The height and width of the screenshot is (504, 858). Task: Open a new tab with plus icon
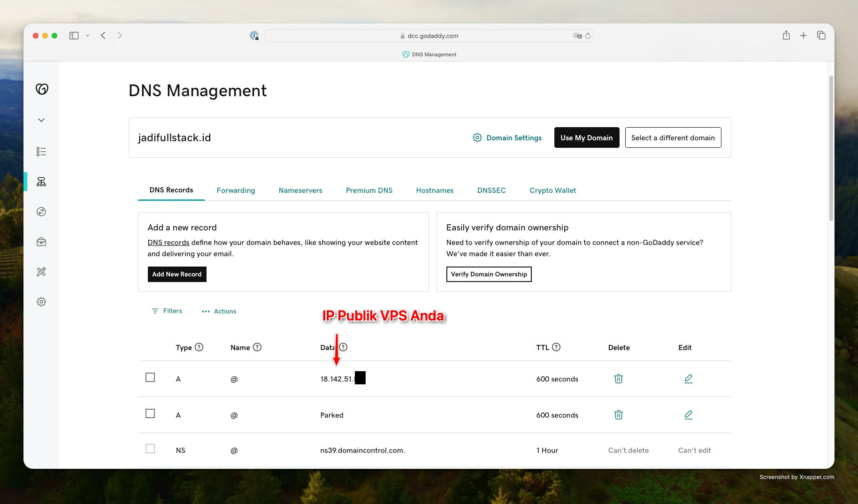[804, 36]
